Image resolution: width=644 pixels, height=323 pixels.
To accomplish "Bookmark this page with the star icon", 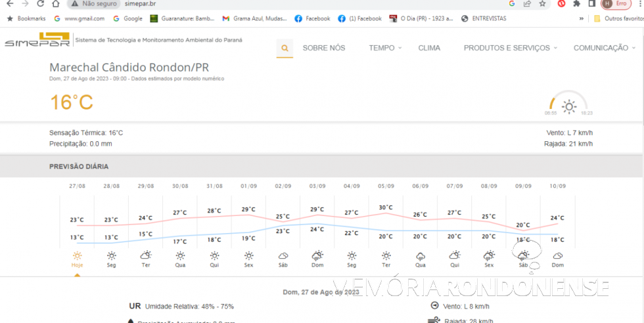I will point(542,4).
